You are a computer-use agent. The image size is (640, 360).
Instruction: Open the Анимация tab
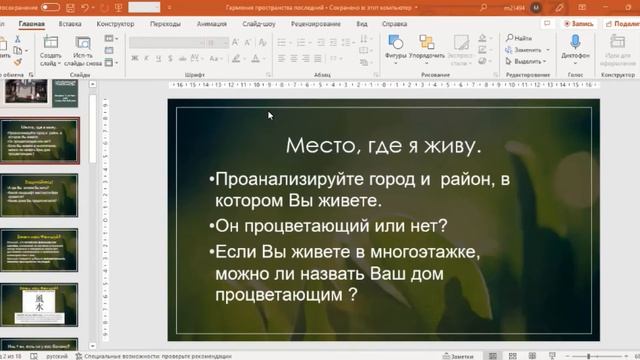pyautogui.click(x=211, y=24)
